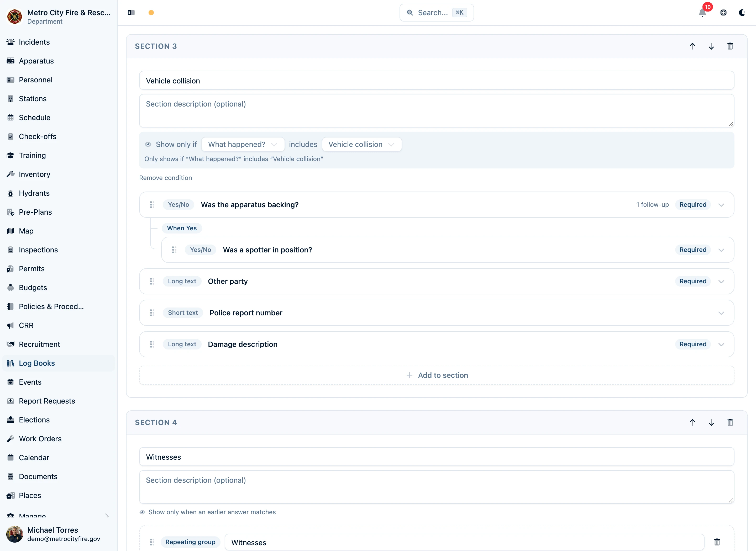Click the Hydrants icon in the sidebar
The width and height of the screenshot is (756, 551).
pyautogui.click(x=11, y=193)
